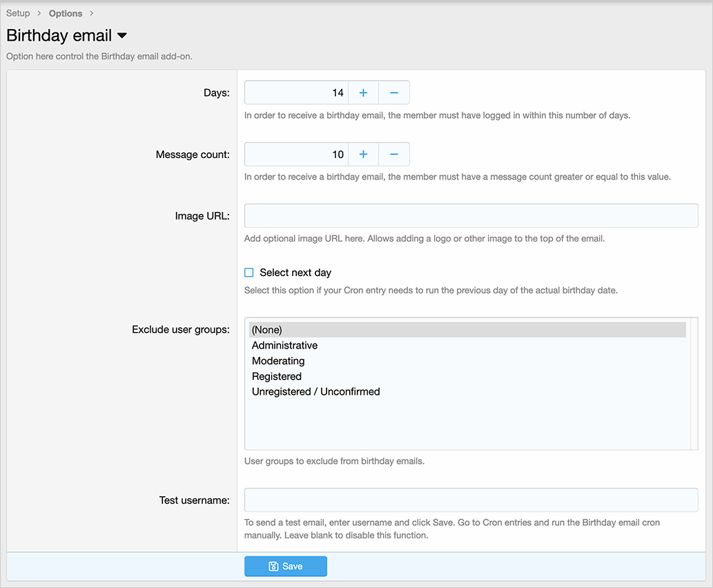713x588 pixels.
Task: Click plus icon for Message count
Action: [363, 155]
